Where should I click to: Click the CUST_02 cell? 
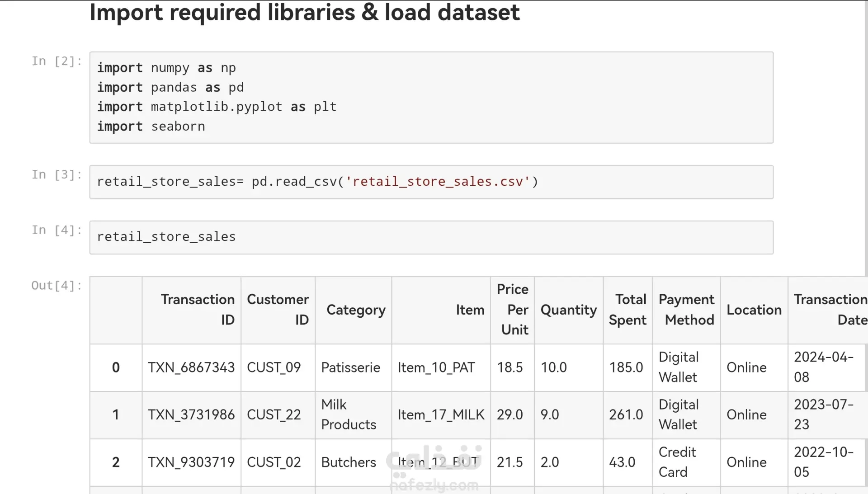click(x=278, y=462)
